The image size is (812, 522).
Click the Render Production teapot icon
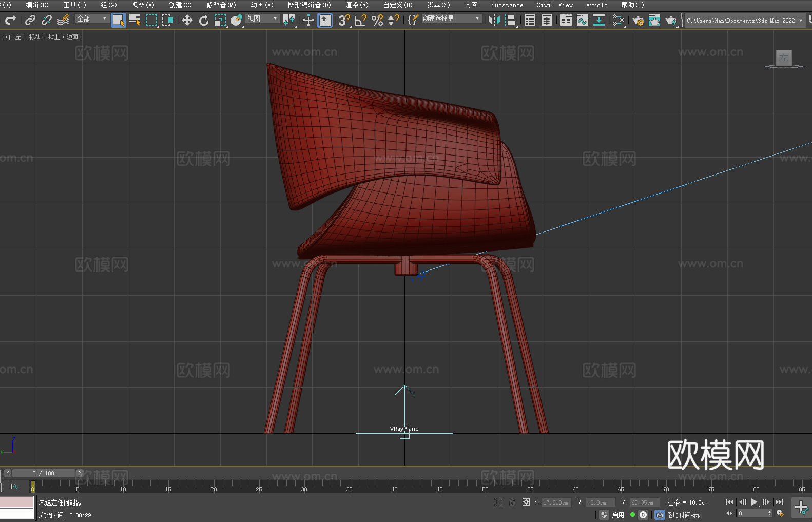point(671,20)
